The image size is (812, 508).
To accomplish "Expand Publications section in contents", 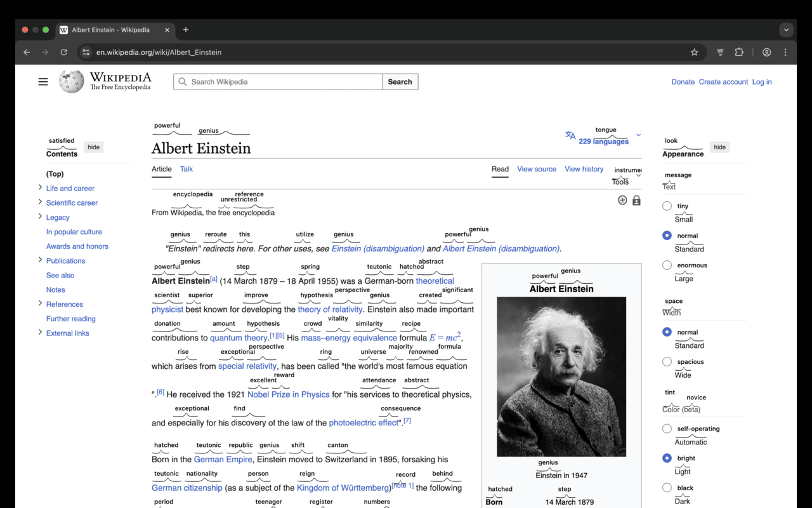I will pyautogui.click(x=40, y=260).
